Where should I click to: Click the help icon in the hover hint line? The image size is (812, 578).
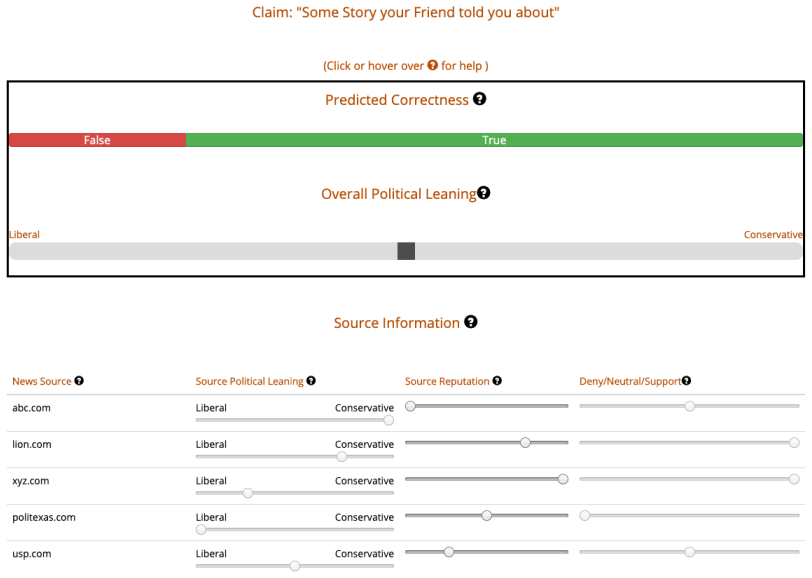pyautogui.click(x=432, y=65)
